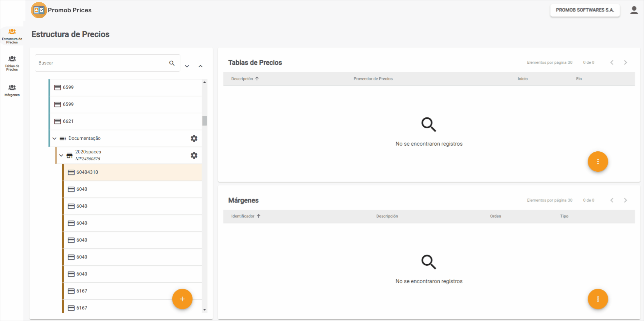Image resolution: width=644 pixels, height=321 pixels.
Task: Expand all tree nodes with down chevron
Action: [187, 66]
